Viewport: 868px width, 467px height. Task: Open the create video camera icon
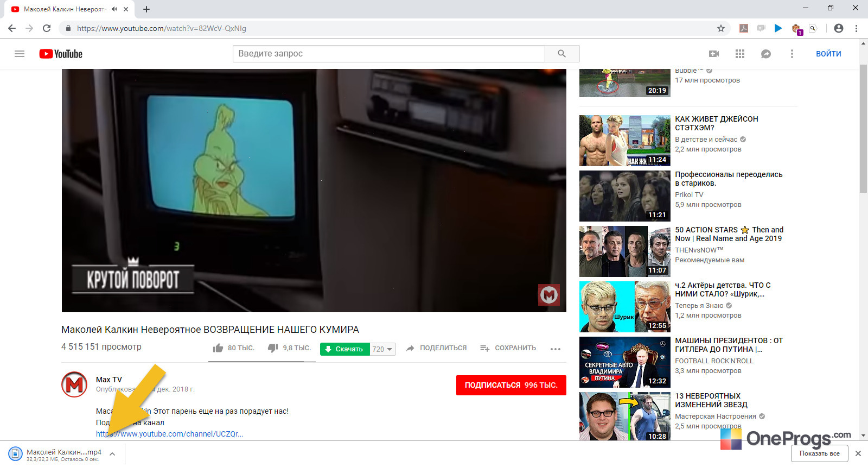click(x=714, y=54)
